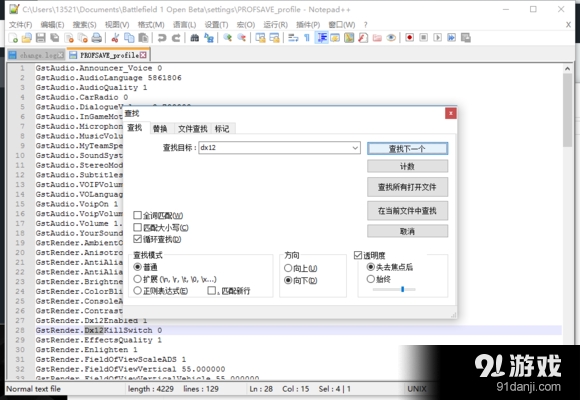Click the 取消 cancel button

407,231
